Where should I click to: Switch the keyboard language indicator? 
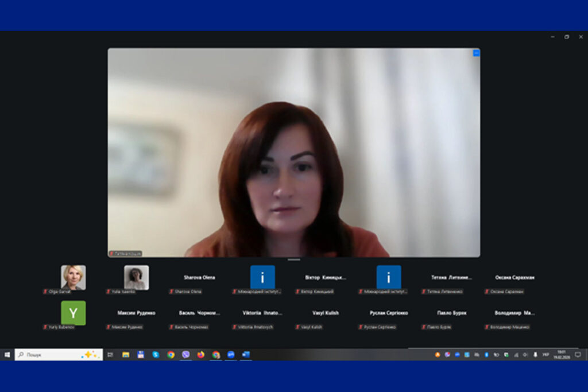point(546,355)
